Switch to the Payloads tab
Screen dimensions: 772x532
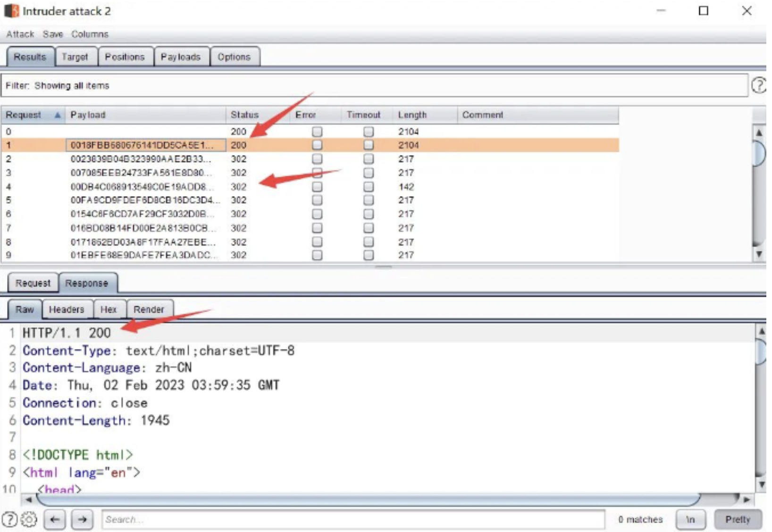[181, 57]
